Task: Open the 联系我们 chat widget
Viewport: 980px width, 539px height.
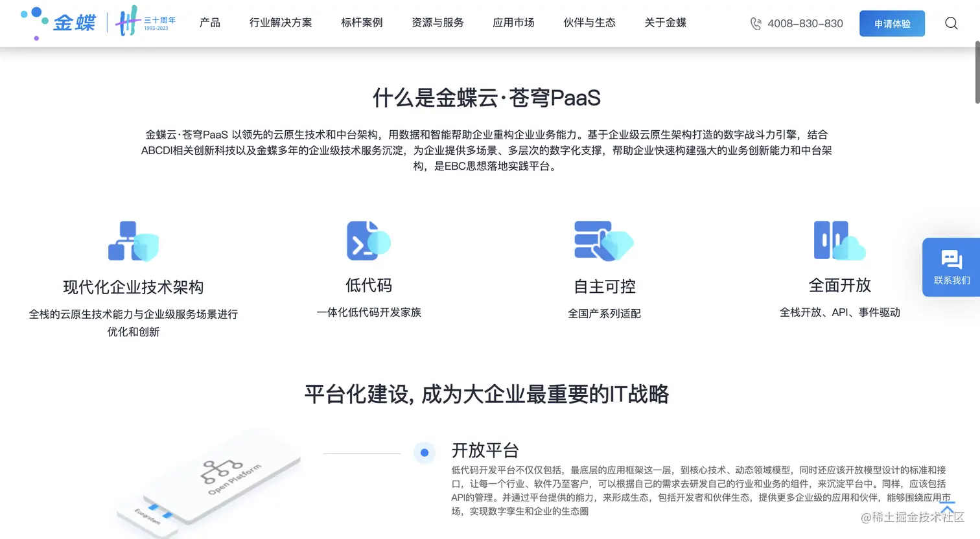Action: (x=951, y=267)
